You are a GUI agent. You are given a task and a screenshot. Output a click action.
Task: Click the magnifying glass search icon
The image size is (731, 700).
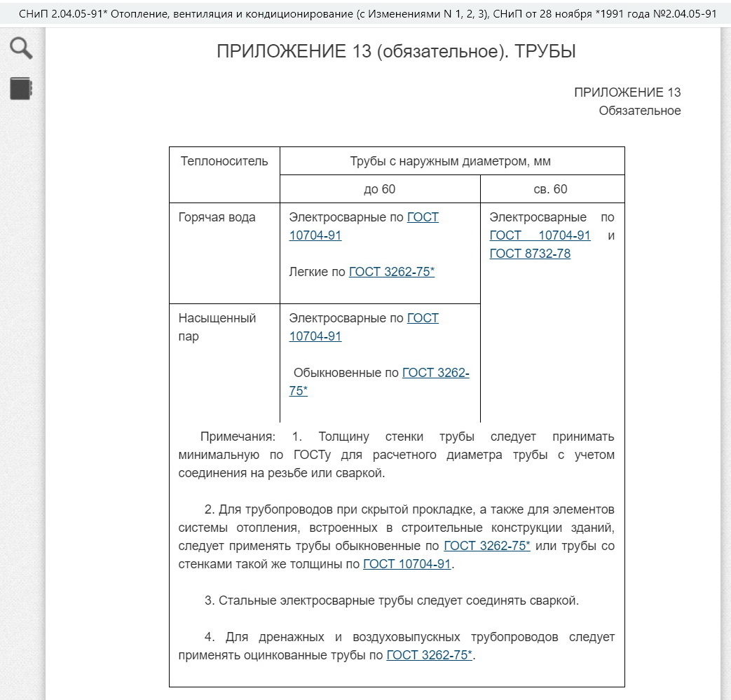tap(21, 48)
